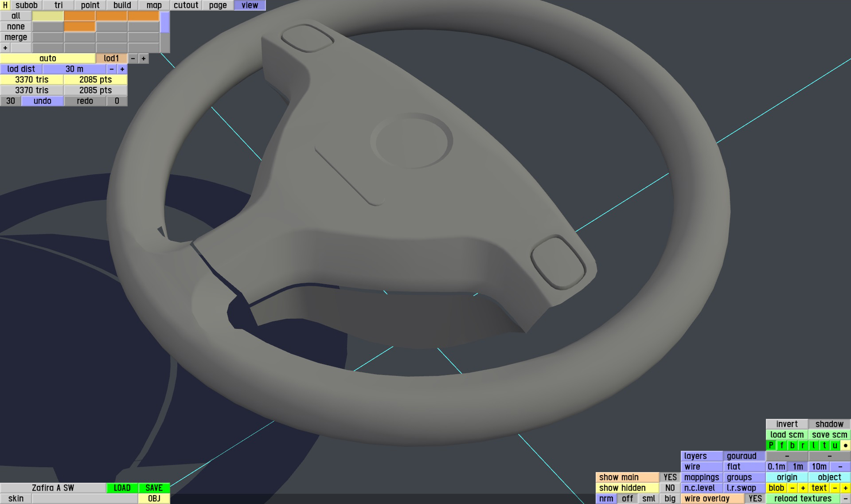Select the f front view button

point(781,445)
